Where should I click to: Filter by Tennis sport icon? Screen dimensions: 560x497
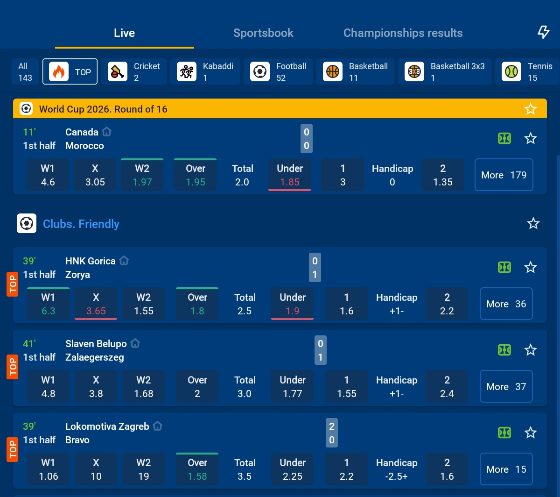(x=511, y=71)
